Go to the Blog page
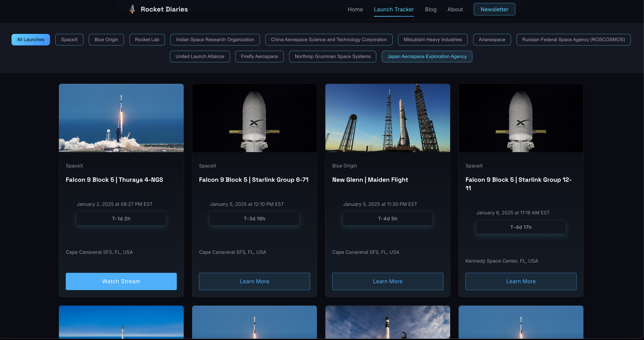The width and height of the screenshot is (644, 340). pos(430,9)
